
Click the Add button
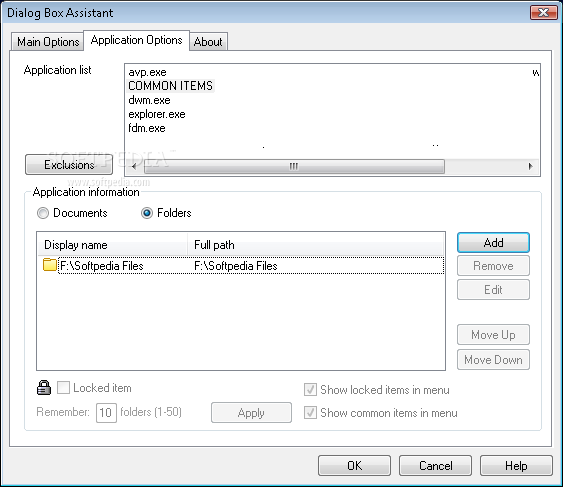point(493,243)
